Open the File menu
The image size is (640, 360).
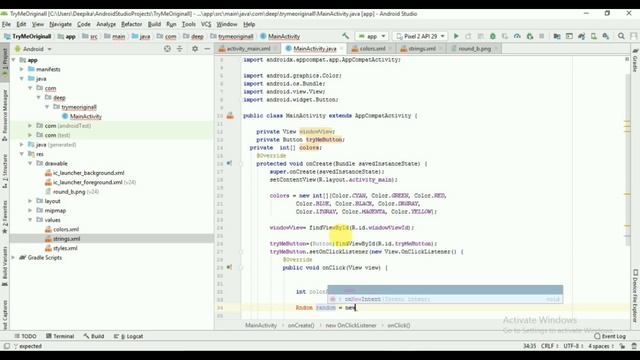point(6,24)
